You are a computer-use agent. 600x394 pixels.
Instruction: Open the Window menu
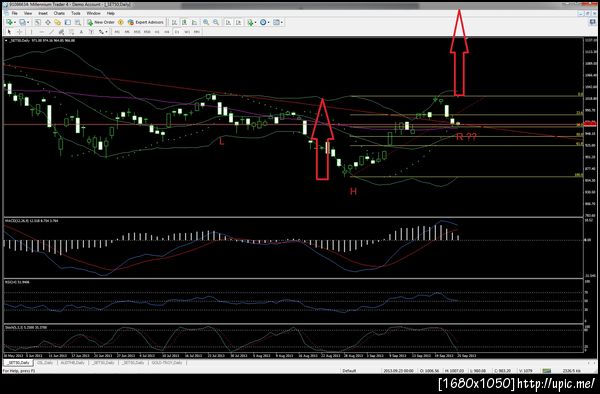click(93, 13)
